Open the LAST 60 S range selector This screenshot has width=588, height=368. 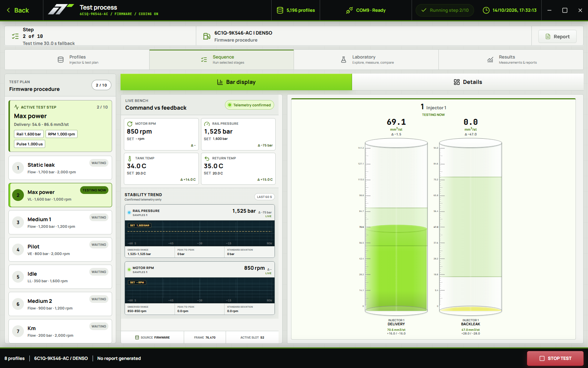click(265, 197)
